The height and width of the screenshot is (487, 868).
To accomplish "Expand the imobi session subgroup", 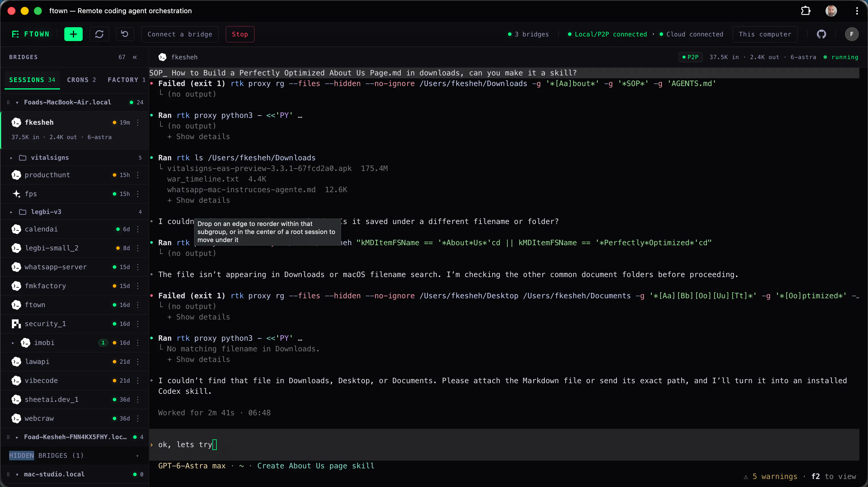I will (13, 343).
